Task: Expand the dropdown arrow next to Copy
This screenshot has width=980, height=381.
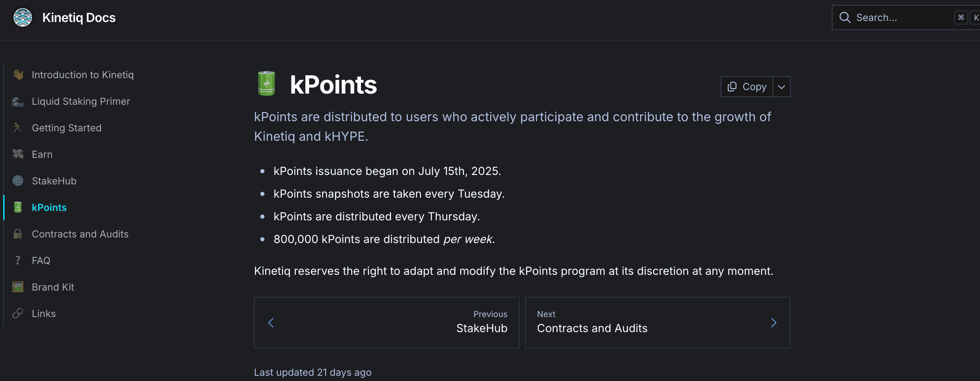Action: point(782,87)
